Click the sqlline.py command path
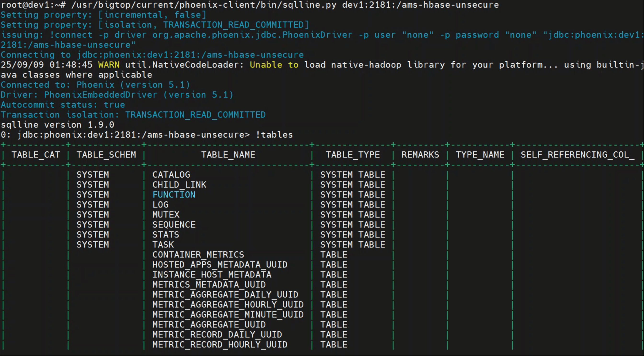Viewport: 644px width, 356px height. click(x=204, y=5)
